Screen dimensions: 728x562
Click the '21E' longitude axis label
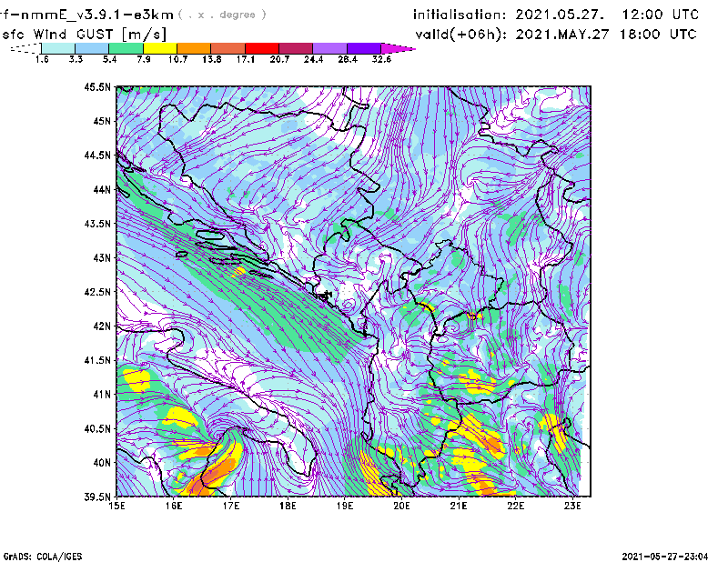[459, 506]
